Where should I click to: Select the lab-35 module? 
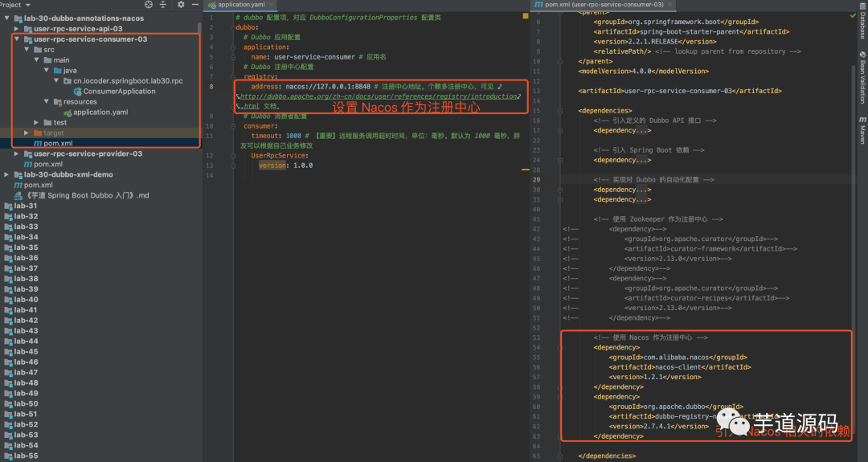coord(26,247)
